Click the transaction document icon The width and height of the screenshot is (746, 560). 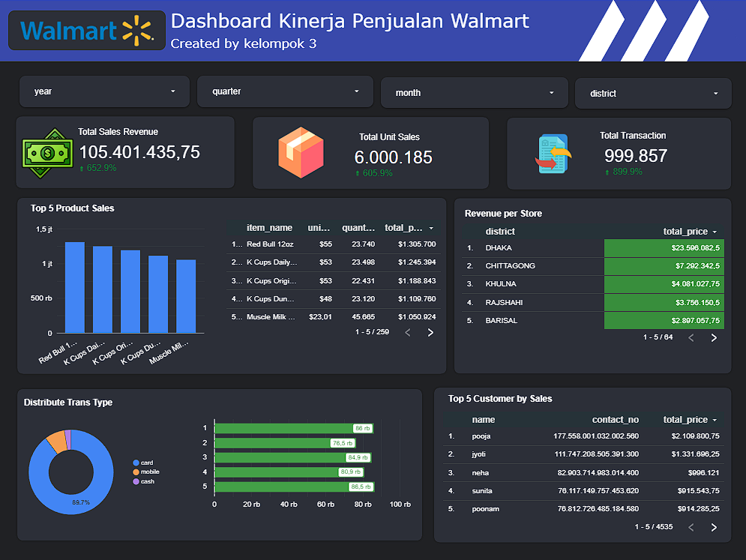tap(553, 154)
